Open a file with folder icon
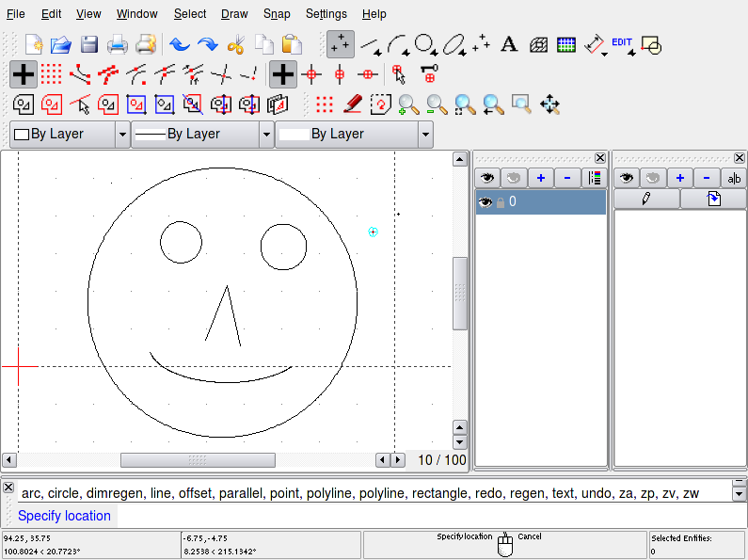The width and height of the screenshot is (748, 560). [x=61, y=45]
